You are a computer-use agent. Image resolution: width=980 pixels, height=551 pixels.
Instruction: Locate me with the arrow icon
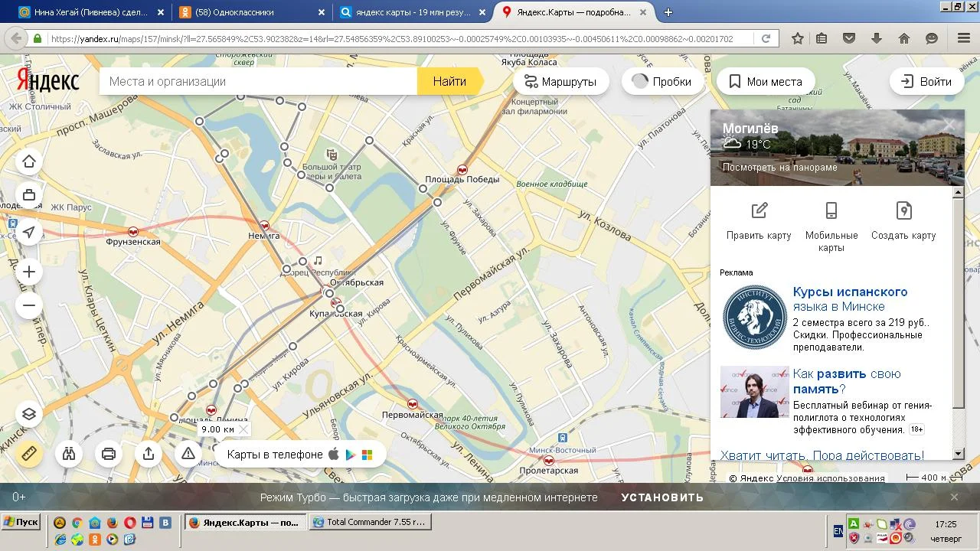coord(29,232)
